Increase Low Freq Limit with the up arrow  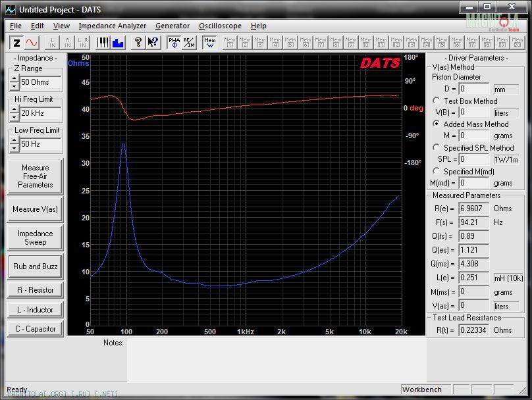coord(14,140)
